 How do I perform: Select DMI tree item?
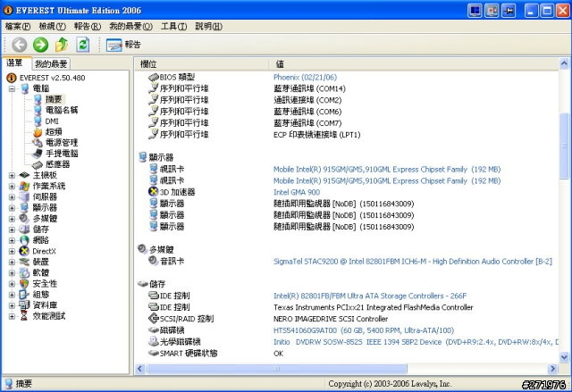coord(52,121)
